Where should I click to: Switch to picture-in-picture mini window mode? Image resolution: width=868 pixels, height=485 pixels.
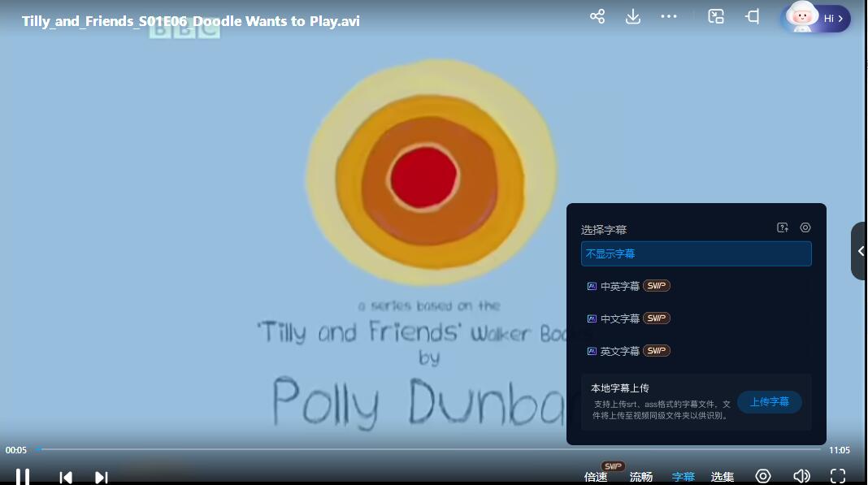(716, 16)
